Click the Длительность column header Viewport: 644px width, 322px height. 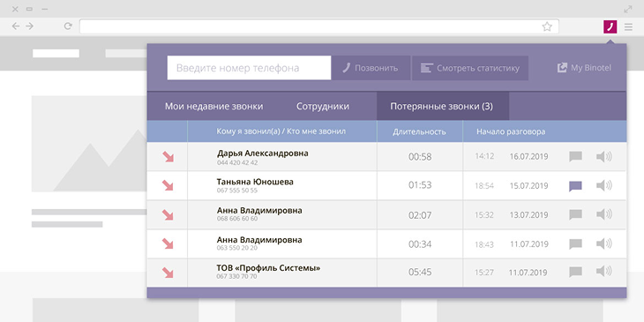[x=419, y=131]
